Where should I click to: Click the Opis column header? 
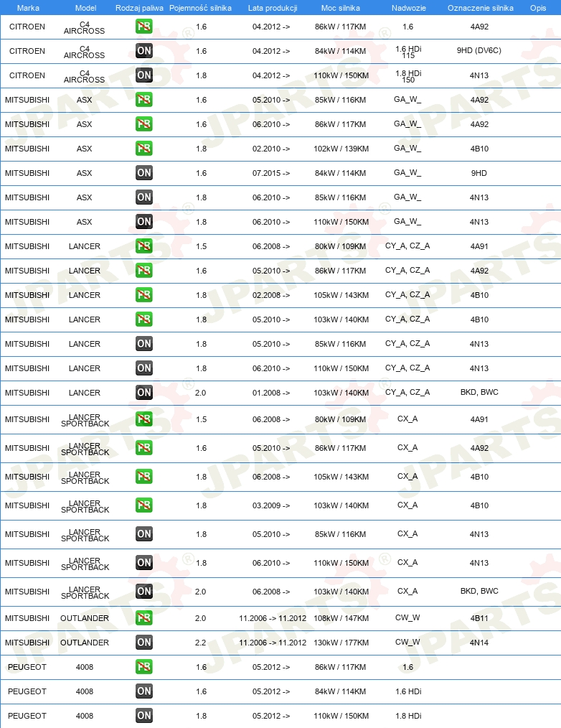coord(538,8)
